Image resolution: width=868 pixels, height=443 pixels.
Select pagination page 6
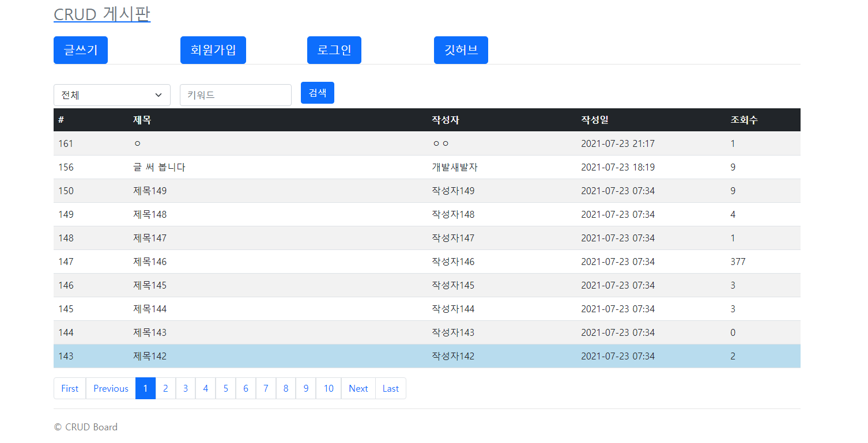(x=246, y=388)
